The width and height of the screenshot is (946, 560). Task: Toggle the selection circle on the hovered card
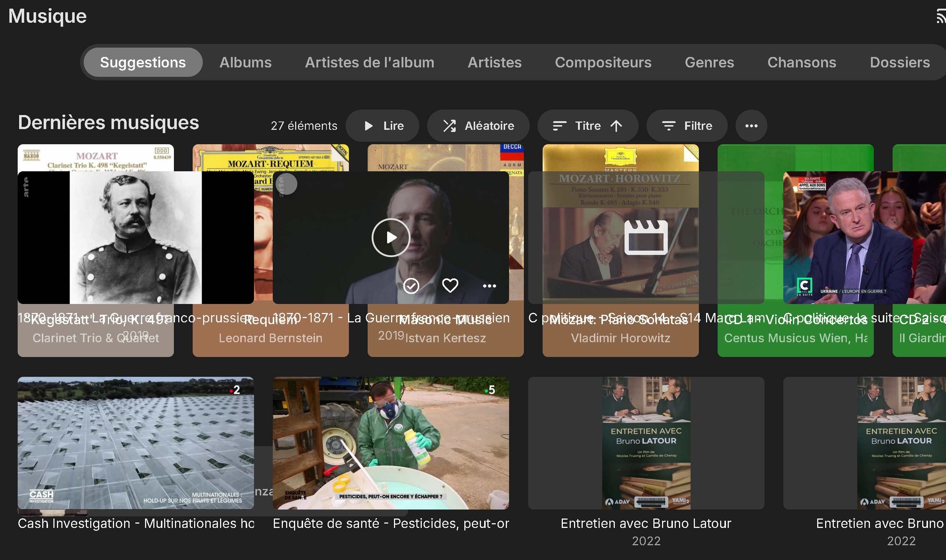(286, 184)
